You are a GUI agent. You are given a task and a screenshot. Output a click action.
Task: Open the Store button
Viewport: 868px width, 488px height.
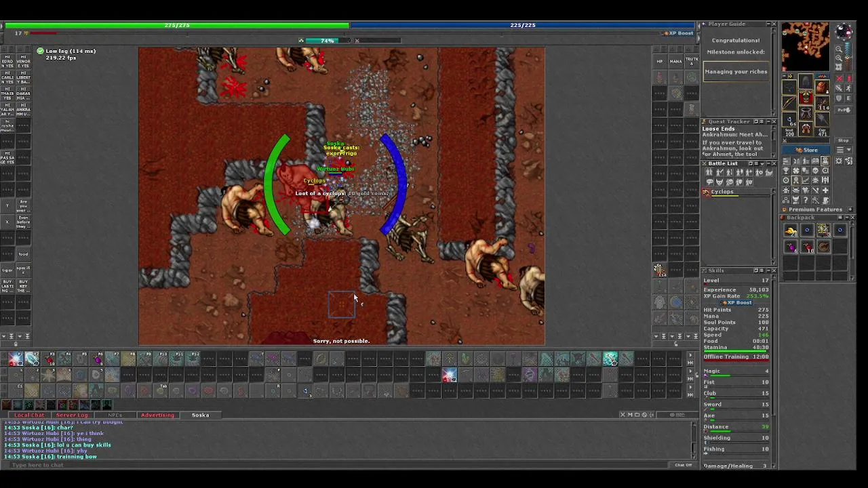click(806, 150)
